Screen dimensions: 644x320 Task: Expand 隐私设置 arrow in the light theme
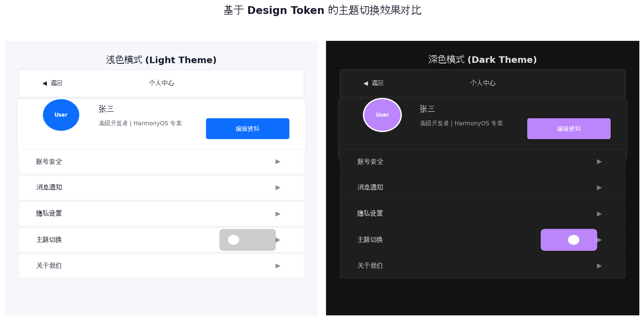(278, 214)
